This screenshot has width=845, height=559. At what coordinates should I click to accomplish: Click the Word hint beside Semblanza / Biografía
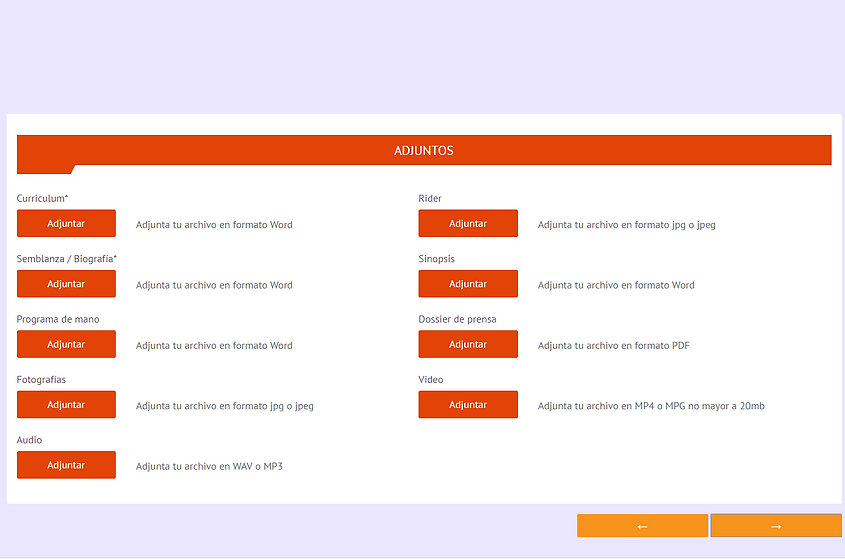click(214, 285)
